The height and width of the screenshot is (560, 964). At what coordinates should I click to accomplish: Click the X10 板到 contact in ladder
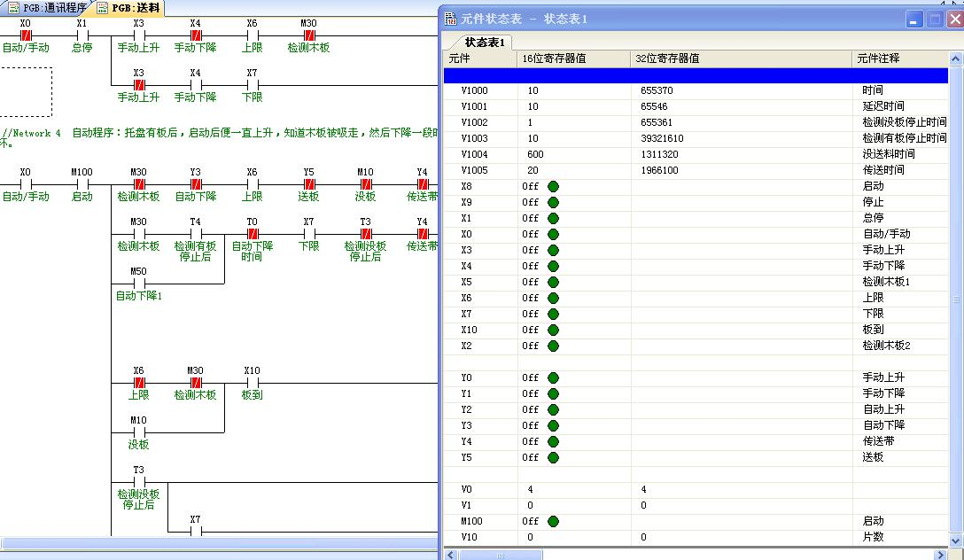pos(252,383)
